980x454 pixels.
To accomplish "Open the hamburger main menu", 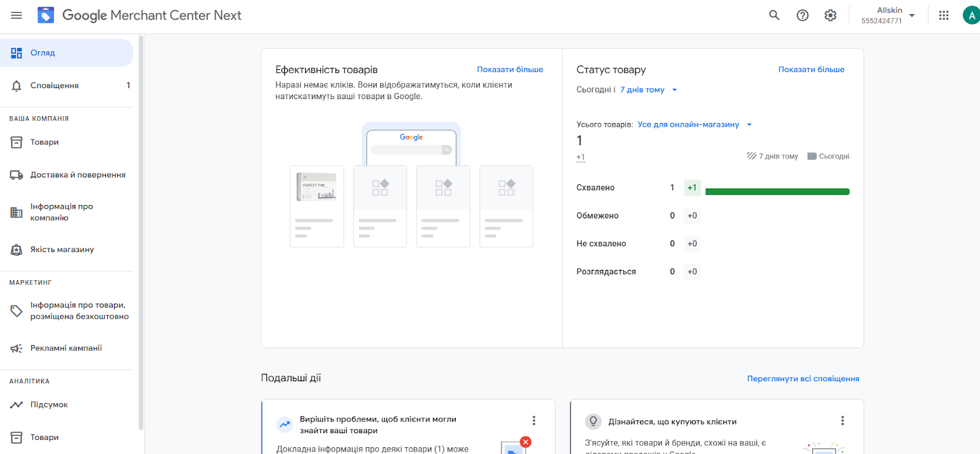I will click(17, 15).
